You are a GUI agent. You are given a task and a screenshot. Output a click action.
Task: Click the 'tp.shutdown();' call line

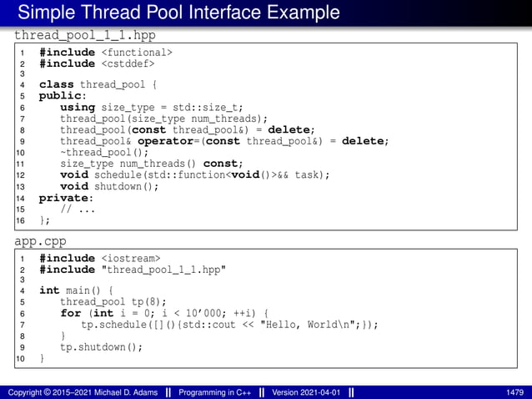(x=102, y=347)
